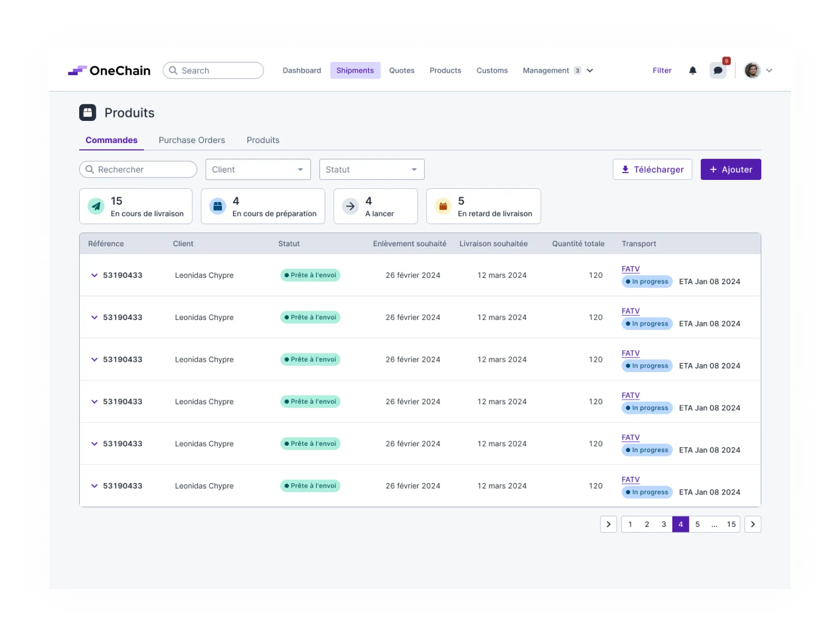Switch to the Purchase Orders tab
The height and width of the screenshot is (638, 840).
coord(192,140)
